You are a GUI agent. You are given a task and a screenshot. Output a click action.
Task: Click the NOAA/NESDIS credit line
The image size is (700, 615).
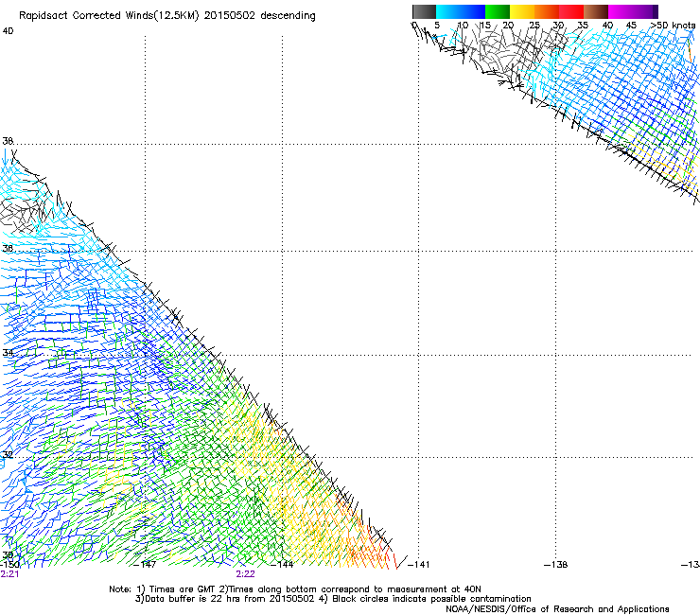(557, 609)
